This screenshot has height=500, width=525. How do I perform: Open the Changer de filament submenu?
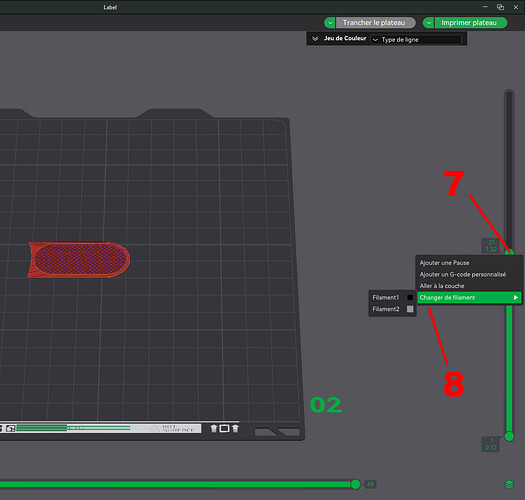469,297
